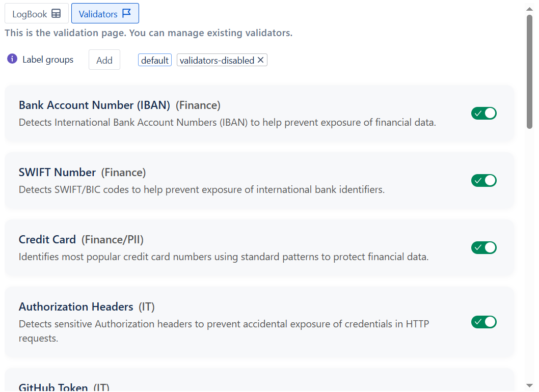Turn off the Credit Card validator
Screen dimensions: 539x392
[483, 248]
